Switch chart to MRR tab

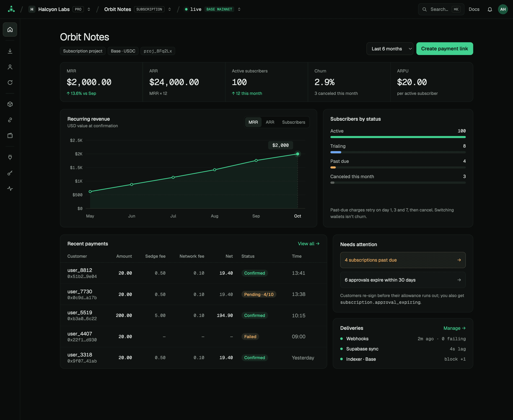click(253, 122)
